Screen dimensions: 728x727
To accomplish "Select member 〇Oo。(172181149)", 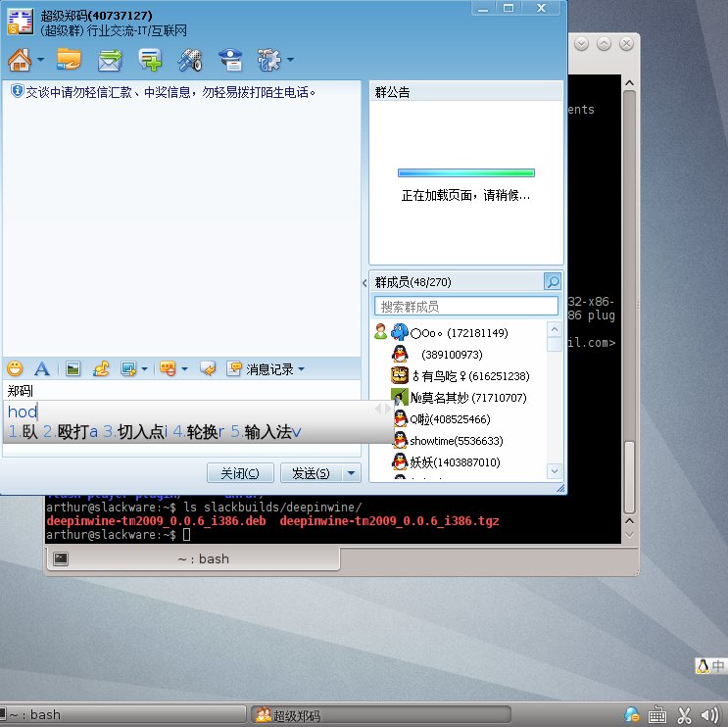I will 460,333.
